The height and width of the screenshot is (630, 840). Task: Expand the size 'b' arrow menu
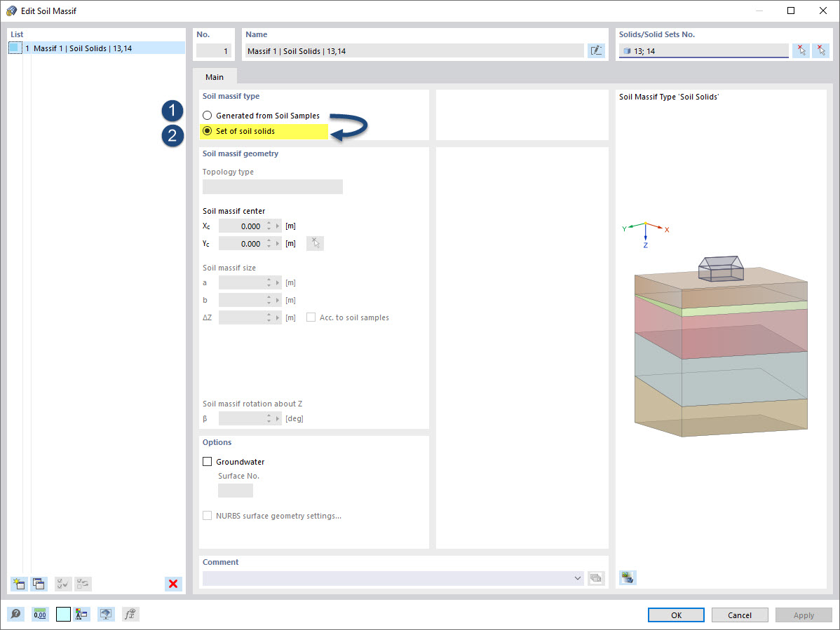tap(278, 300)
